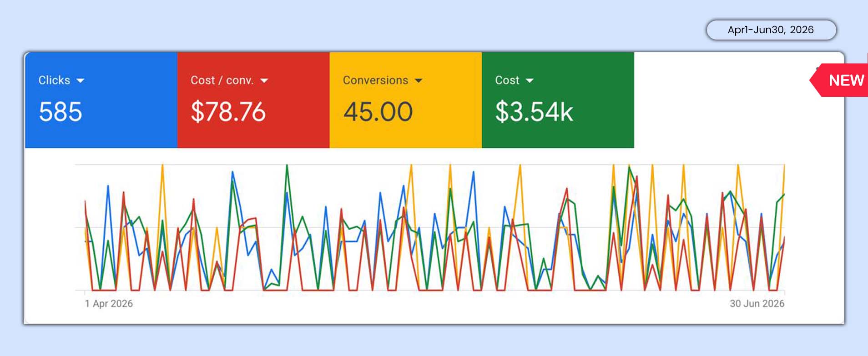
Task: Click the Clicks label text
Action: pos(54,80)
